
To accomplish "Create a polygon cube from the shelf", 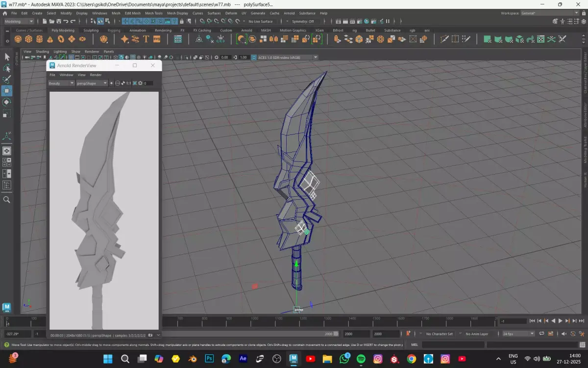I will click(x=28, y=39).
